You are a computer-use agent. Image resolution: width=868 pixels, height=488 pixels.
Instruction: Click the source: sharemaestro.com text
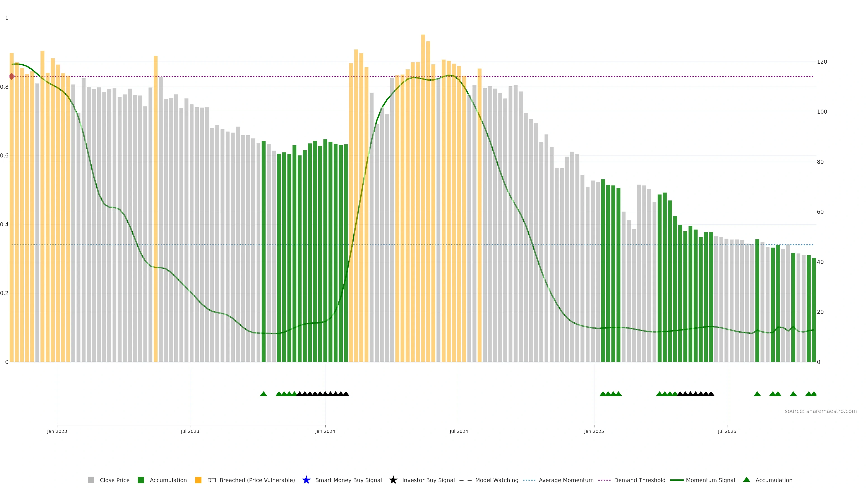[x=821, y=411]
